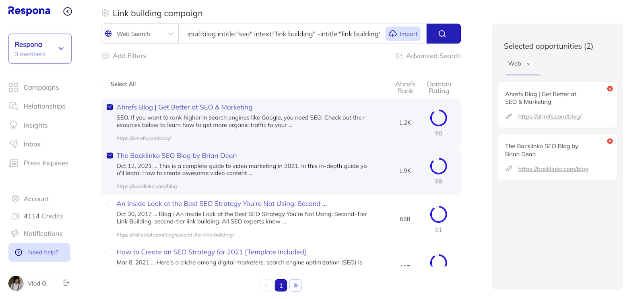Click the neilpatel.com second-tier-link-building URL
The image size is (644, 299).
coord(175,235)
